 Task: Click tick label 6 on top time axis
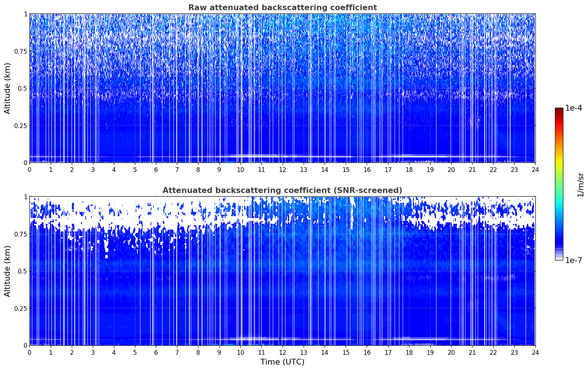point(156,170)
